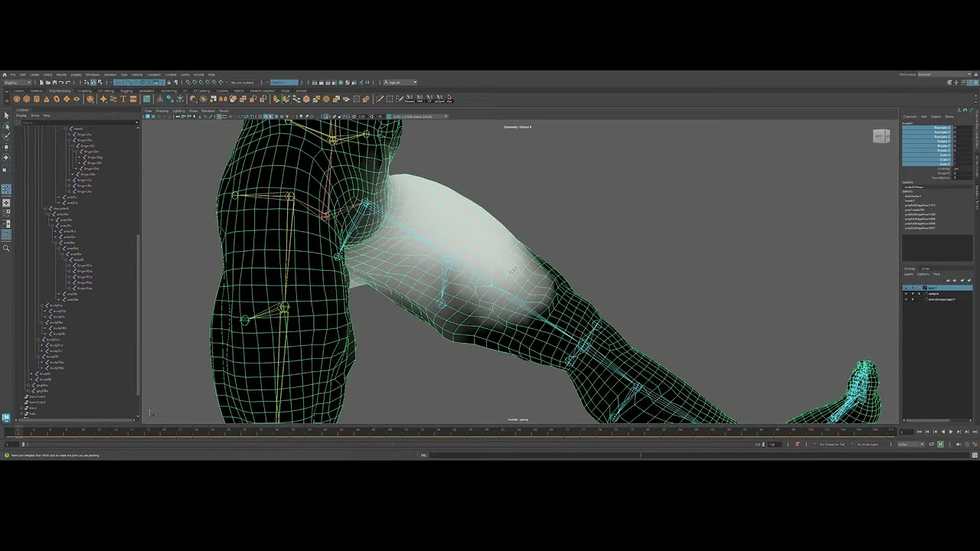Open the Skeleton menu
Image resolution: width=980 pixels, height=551 pixels.
coord(110,74)
